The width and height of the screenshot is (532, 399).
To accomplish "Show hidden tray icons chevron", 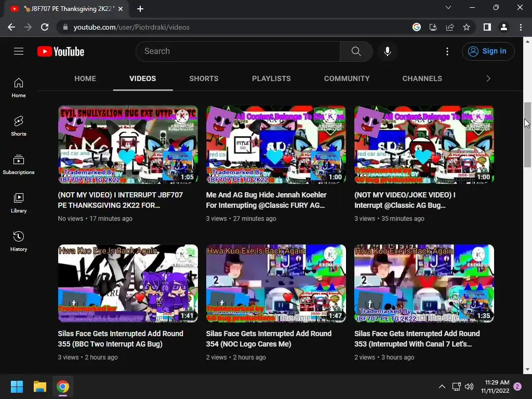I will pos(442,387).
